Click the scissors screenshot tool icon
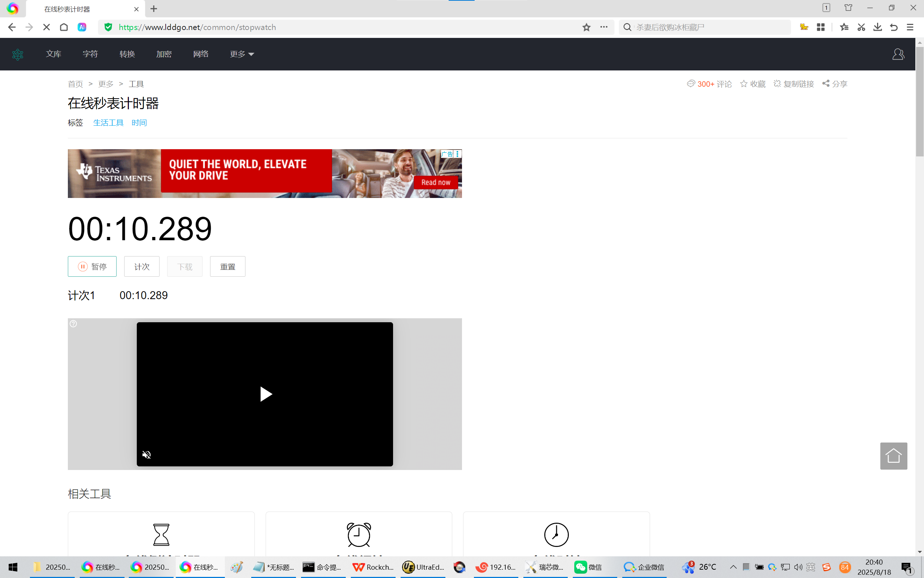 pyautogui.click(x=861, y=27)
